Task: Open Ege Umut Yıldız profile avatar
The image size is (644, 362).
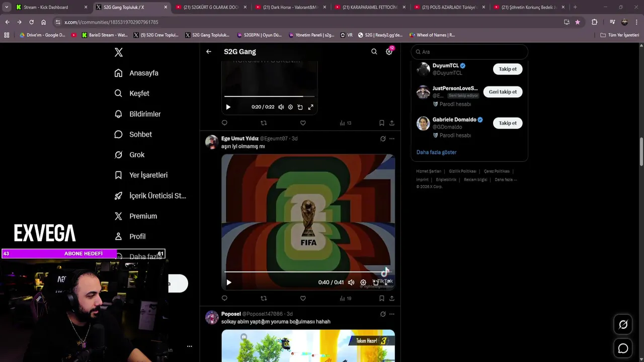Action: (x=212, y=142)
